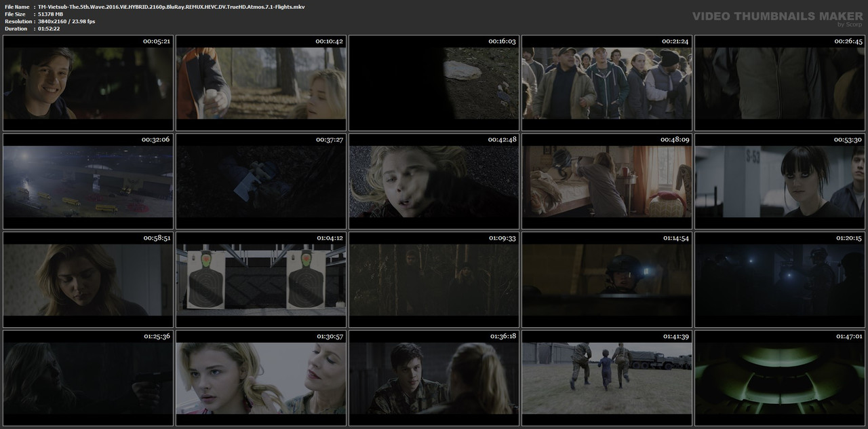868x429 pixels.
Task: Click the thumbnail at 00:53:30
Action: click(780, 181)
